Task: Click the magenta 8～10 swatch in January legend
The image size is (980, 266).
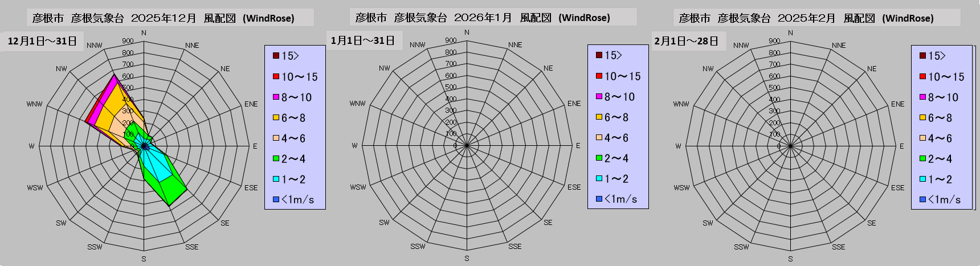Action: (599, 97)
